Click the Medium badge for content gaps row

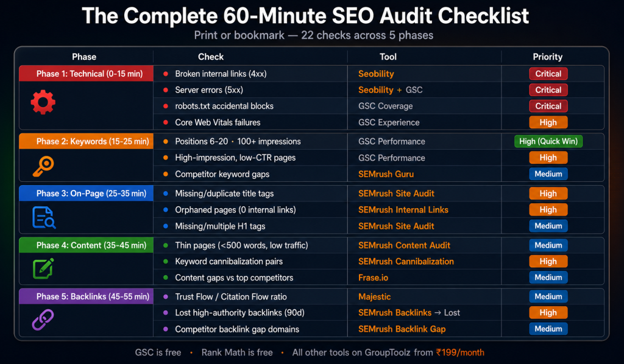pos(548,278)
